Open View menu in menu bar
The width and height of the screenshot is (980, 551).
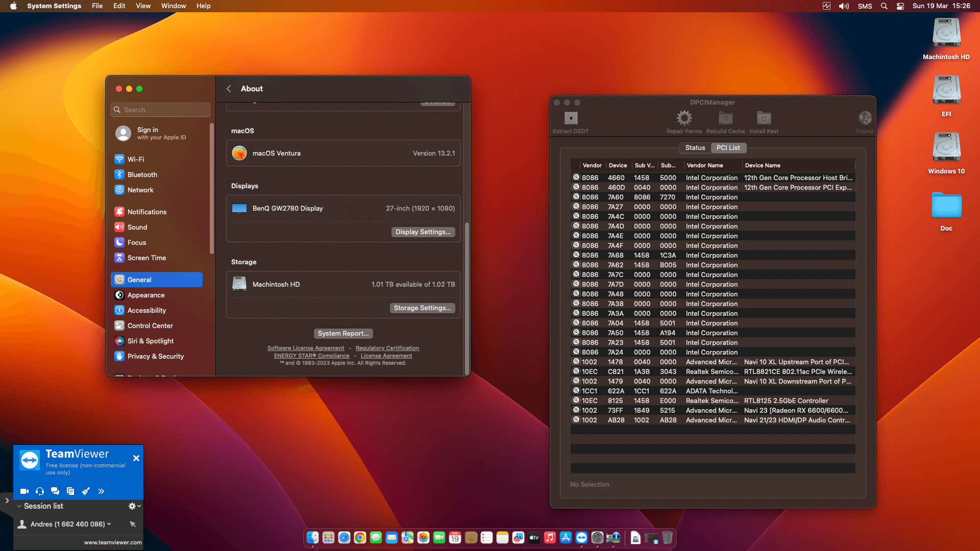point(143,6)
